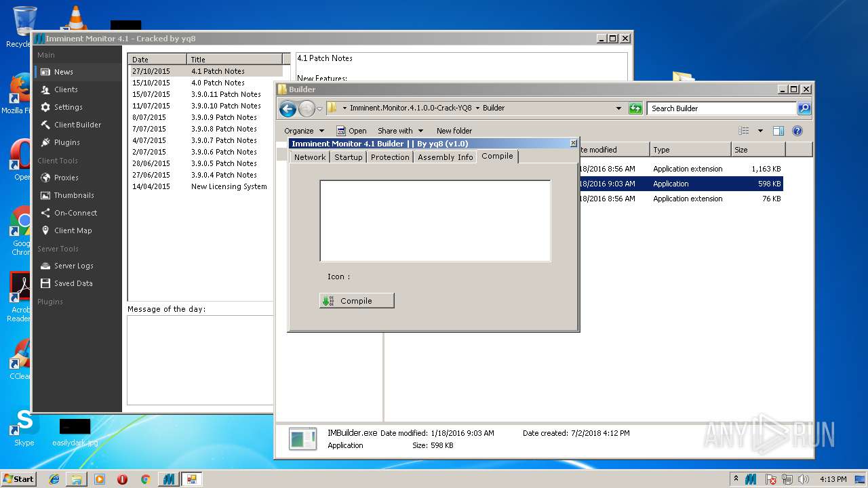Close the Imminent Monitor Builder dialog
Viewport: 868px width, 488px height.
(573, 144)
